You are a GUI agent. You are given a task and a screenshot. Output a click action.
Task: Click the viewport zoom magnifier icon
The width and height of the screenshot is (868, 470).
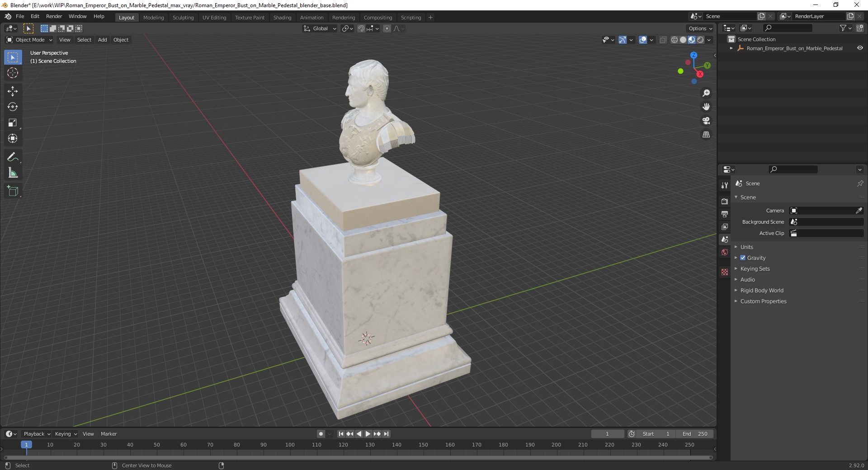[x=706, y=93]
